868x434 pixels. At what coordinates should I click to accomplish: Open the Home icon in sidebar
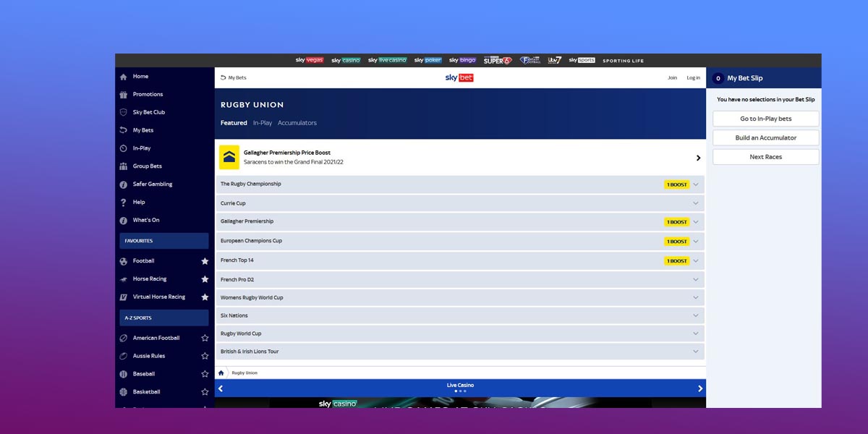click(x=124, y=77)
